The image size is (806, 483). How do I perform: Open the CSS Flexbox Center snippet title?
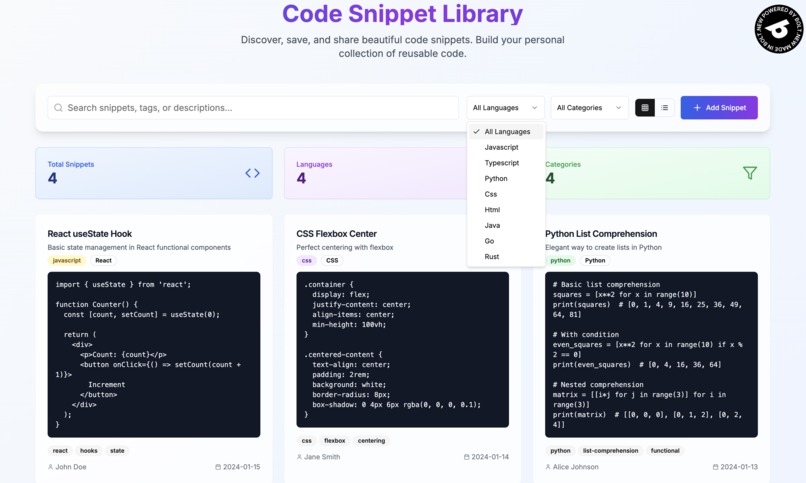pos(336,234)
